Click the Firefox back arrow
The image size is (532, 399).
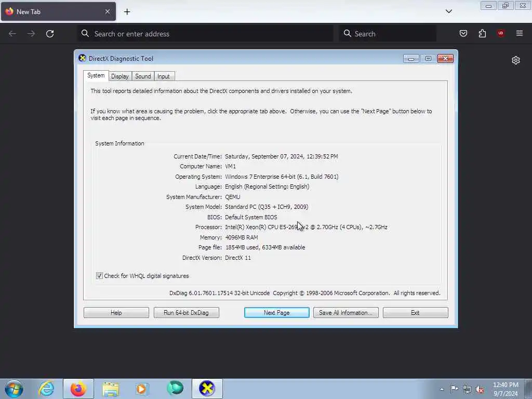coord(12,34)
